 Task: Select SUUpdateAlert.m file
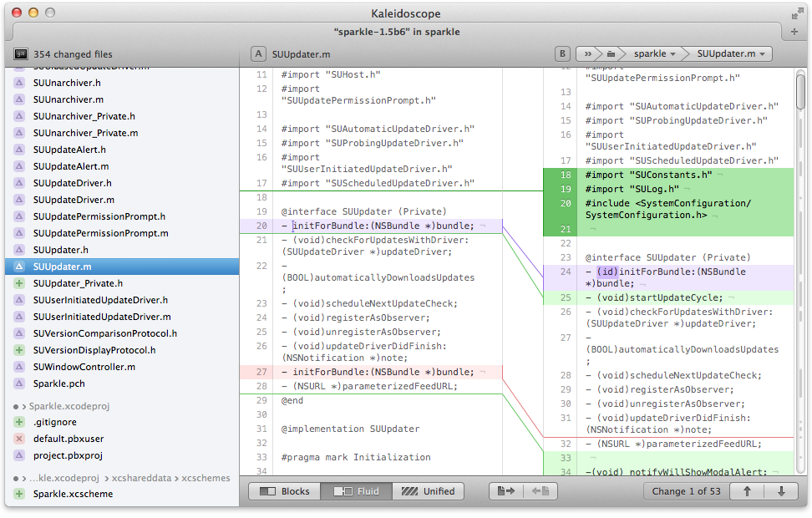point(122,166)
